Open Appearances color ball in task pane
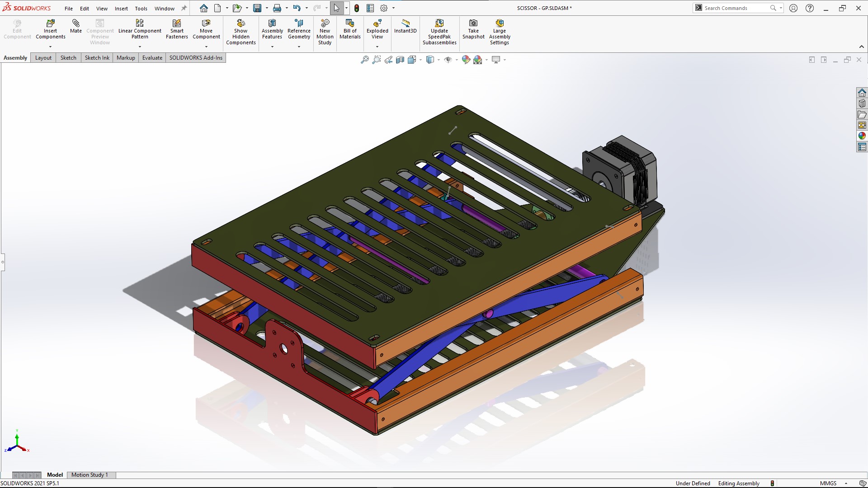 click(x=862, y=136)
